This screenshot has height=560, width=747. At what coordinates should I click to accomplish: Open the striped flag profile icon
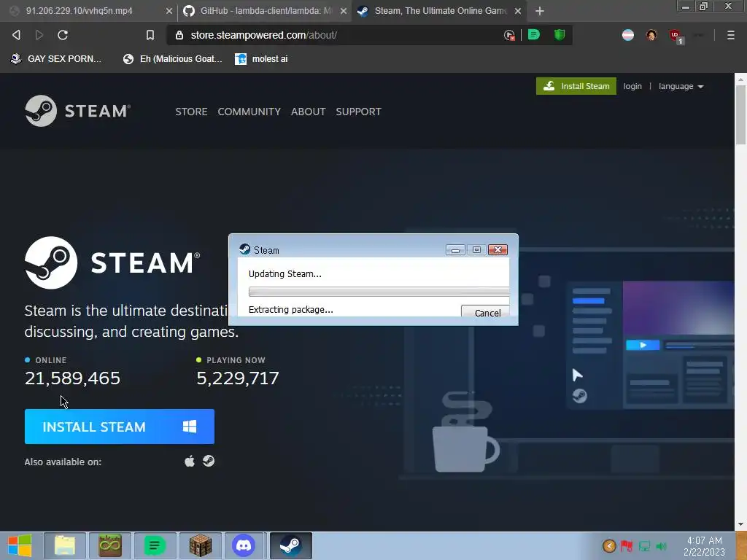point(628,35)
